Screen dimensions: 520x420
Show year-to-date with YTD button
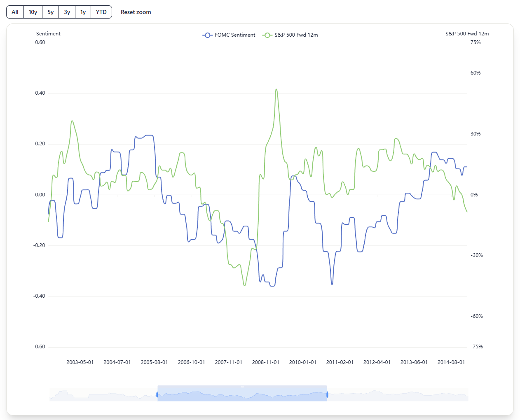coord(101,12)
